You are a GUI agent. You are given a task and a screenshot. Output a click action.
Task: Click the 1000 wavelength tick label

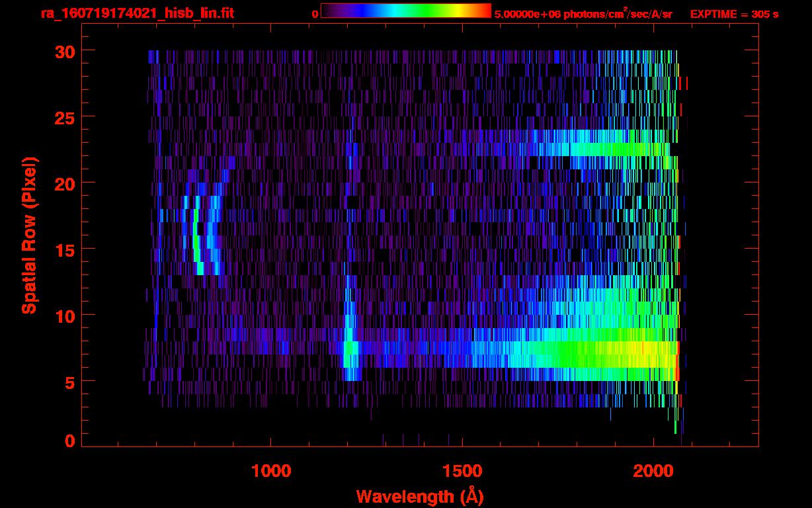click(271, 471)
